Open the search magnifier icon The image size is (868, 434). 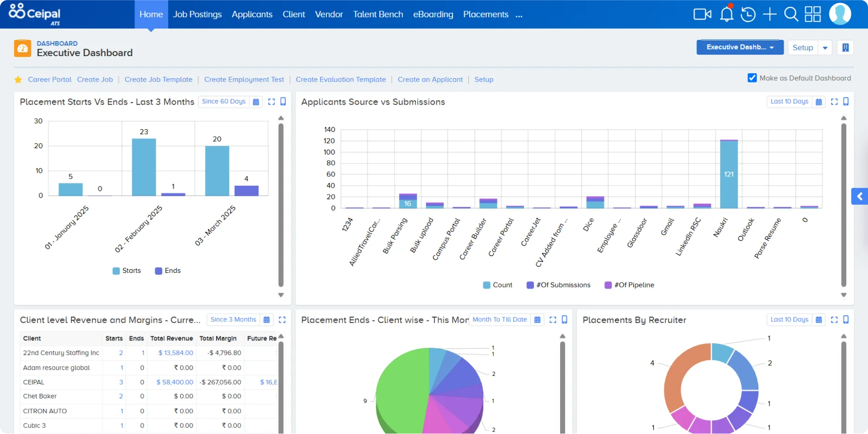point(791,14)
